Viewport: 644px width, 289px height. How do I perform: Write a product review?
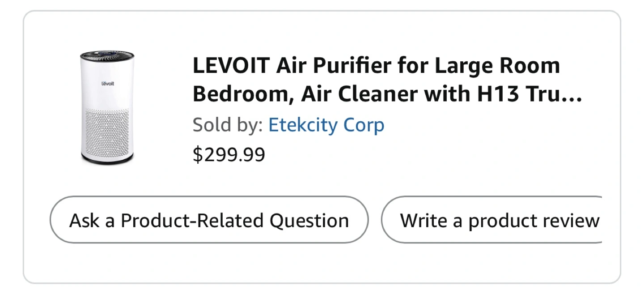[x=491, y=220]
